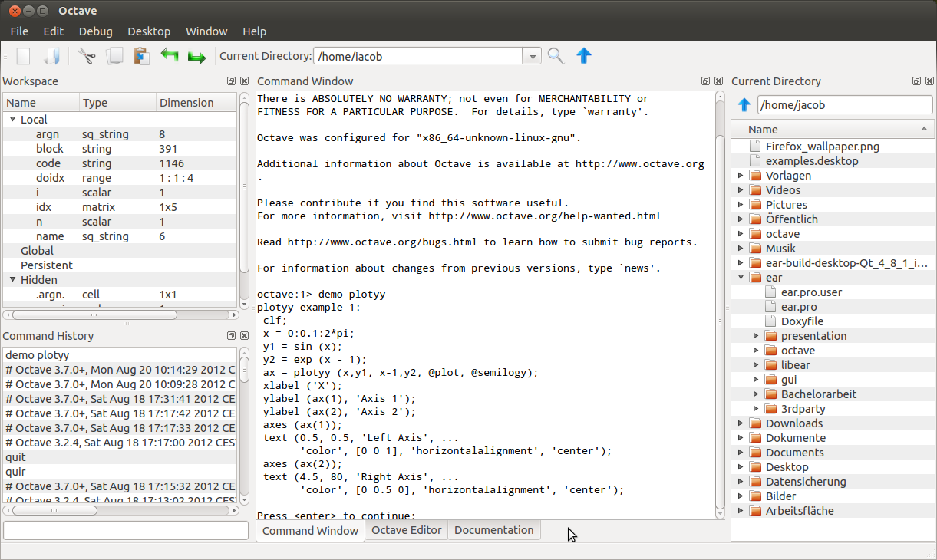The image size is (937, 560).
Task: Collapse the Local variables group
Action: [13, 120]
